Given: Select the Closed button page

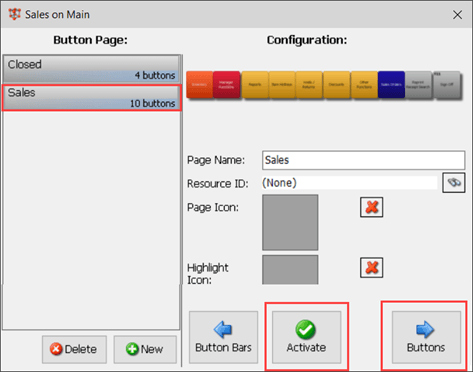Looking at the screenshot, I should tap(91, 69).
